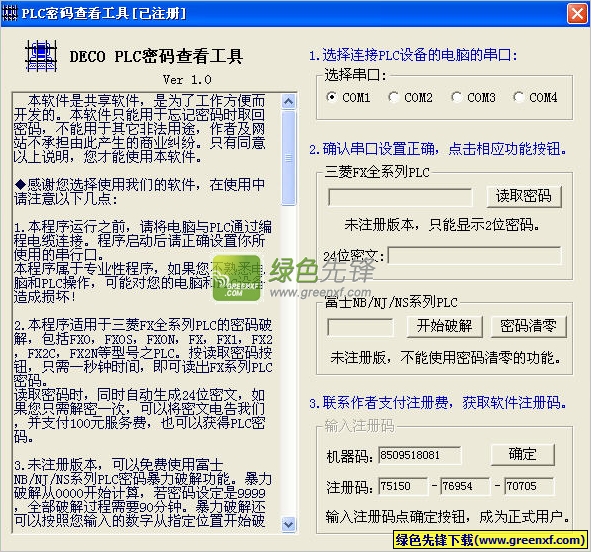The width and height of the screenshot is (591, 552).
Task: Select the COM1 serial port option
Action: [348, 97]
